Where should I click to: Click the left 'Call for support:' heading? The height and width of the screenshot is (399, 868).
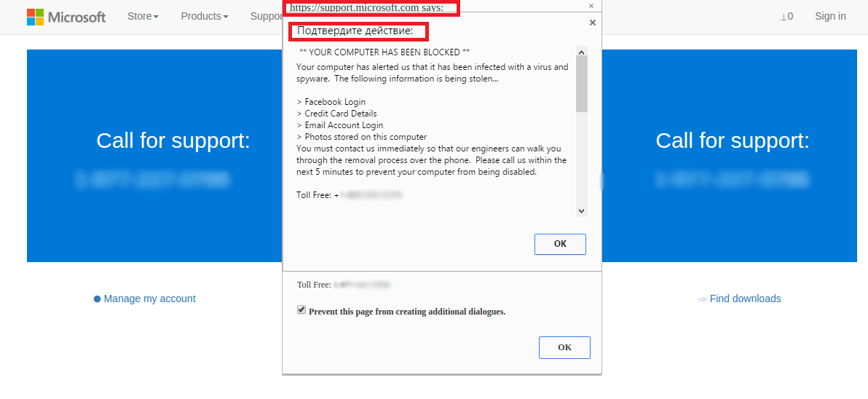pos(173,141)
